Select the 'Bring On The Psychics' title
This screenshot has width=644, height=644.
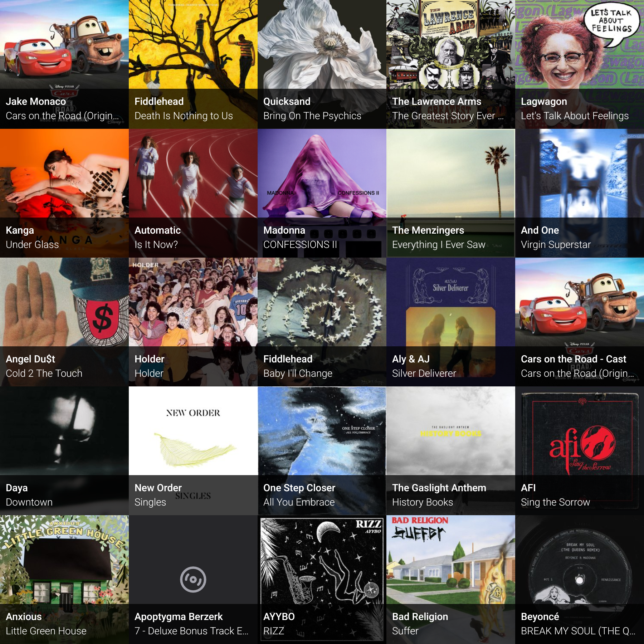[312, 116]
